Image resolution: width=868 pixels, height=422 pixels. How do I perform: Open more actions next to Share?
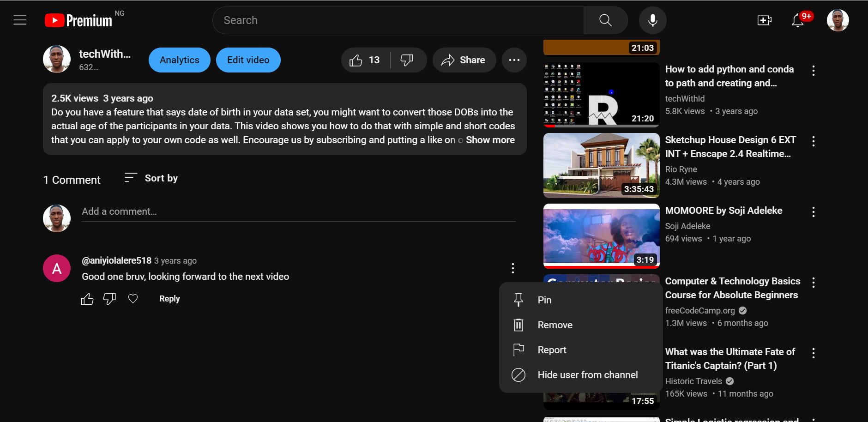[x=514, y=60]
